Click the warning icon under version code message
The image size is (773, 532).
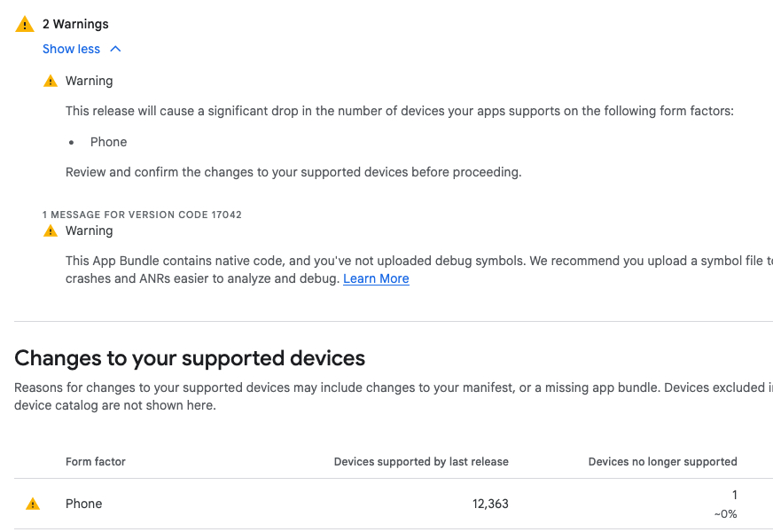pyautogui.click(x=51, y=231)
